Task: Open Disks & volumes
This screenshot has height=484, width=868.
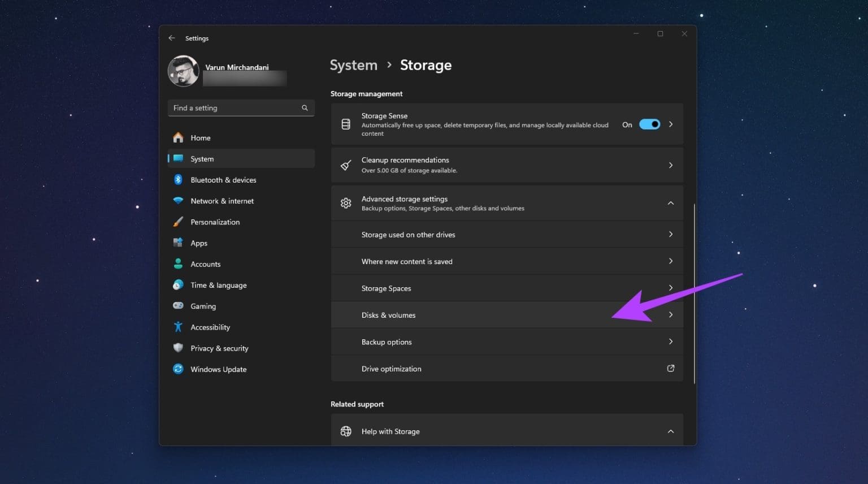Action: click(507, 314)
